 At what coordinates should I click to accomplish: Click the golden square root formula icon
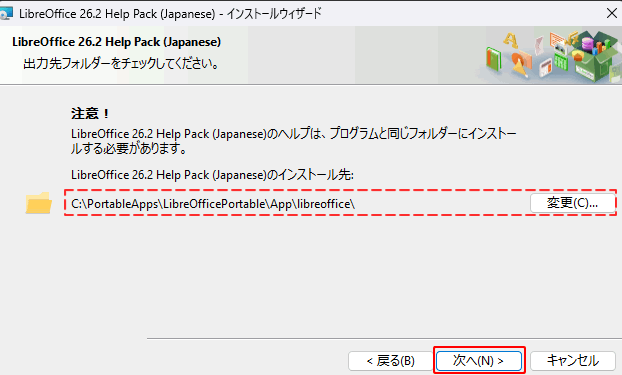[572, 38]
